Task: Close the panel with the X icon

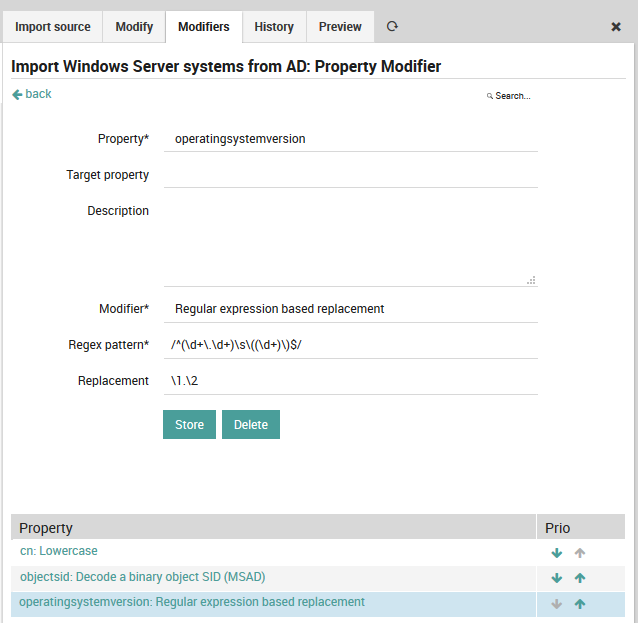Action: [x=616, y=27]
